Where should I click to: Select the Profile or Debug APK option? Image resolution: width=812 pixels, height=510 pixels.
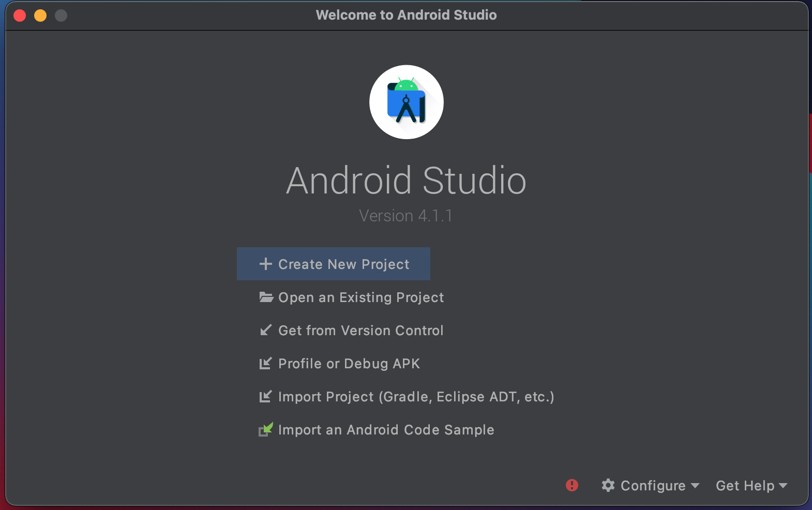tap(349, 364)
